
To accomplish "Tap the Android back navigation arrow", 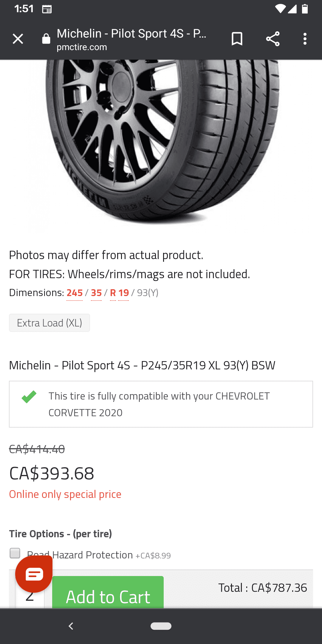I will 71,626.
